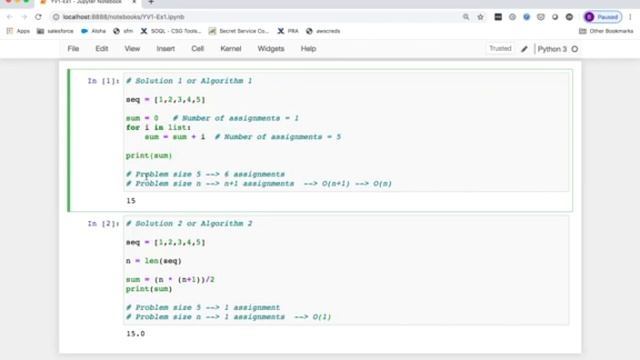Open the Cell menu

198,49
